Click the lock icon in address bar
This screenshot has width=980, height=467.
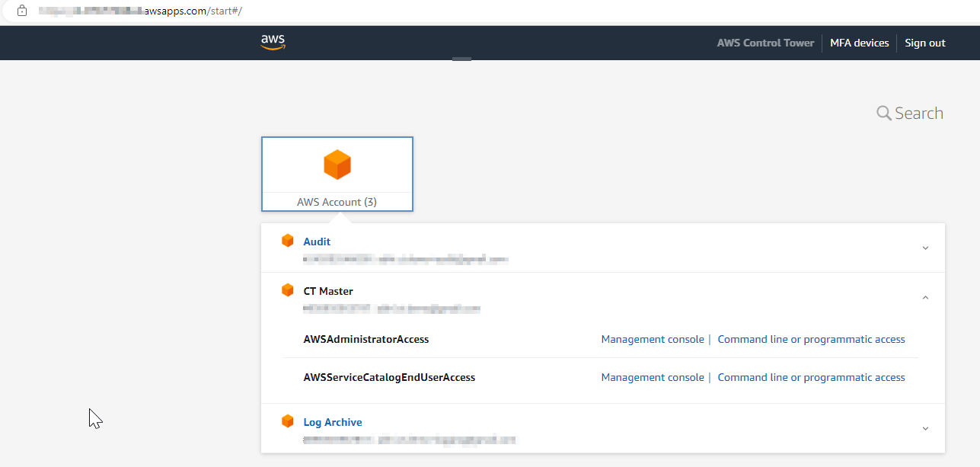point(22,11)
